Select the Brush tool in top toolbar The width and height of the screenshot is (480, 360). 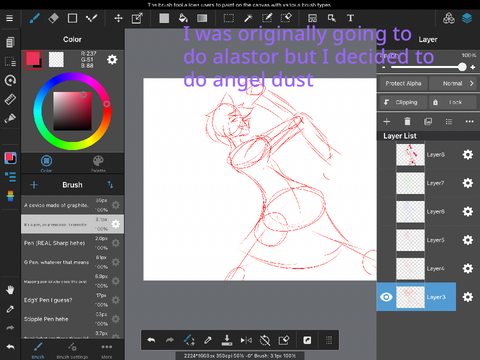[35, 18]
